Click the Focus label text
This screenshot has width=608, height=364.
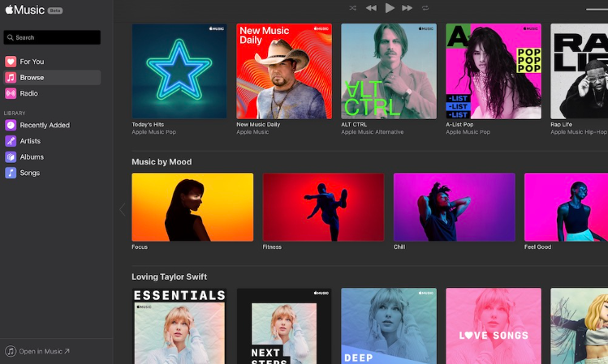[140, 247]
